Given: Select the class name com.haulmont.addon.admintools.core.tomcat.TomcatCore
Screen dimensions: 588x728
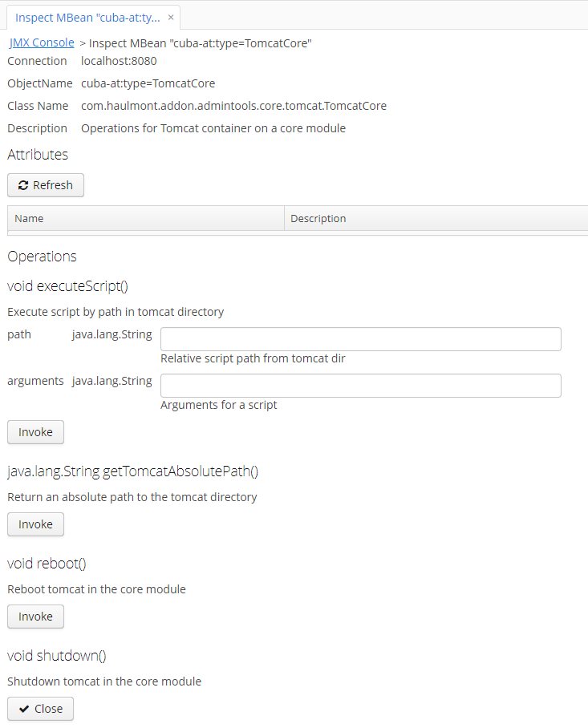Looking at the screenshot, I should click(x=233, y=106).
